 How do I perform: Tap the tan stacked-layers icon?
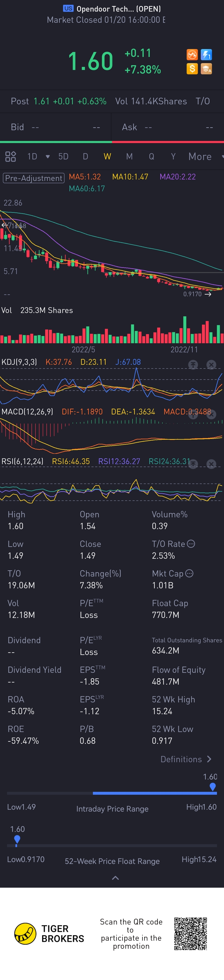tap(206, 69)
